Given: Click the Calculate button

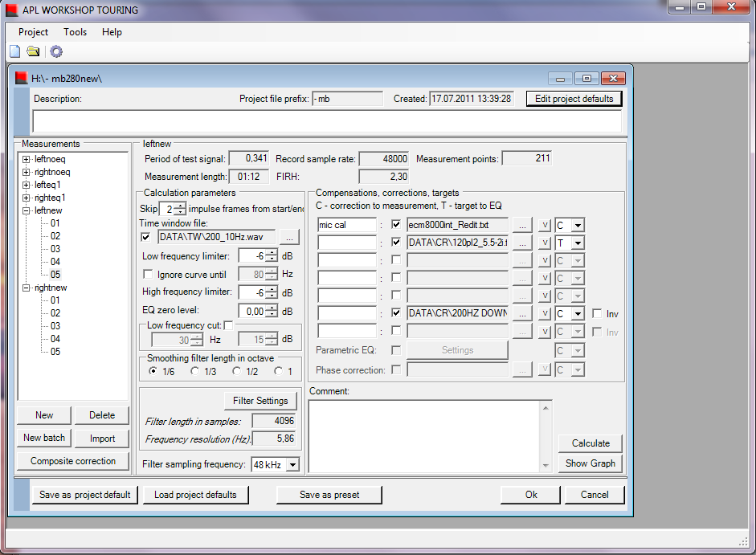Looking at the screenshot, I should click(590, 443).
